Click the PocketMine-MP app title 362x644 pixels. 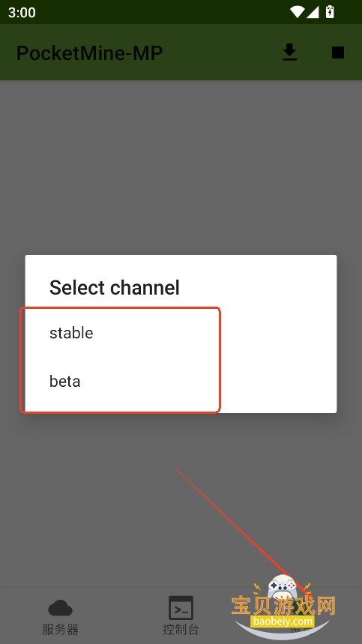89,53
